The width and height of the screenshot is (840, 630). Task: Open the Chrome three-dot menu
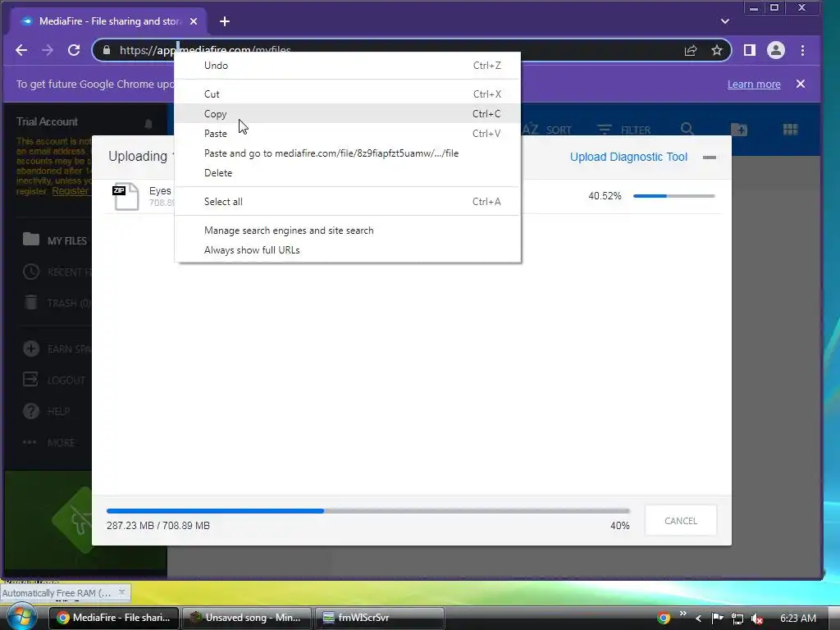[802, 50]
